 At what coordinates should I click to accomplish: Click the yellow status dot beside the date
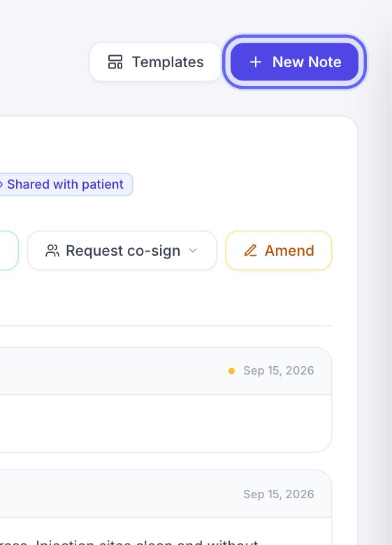tap(231, 371)
